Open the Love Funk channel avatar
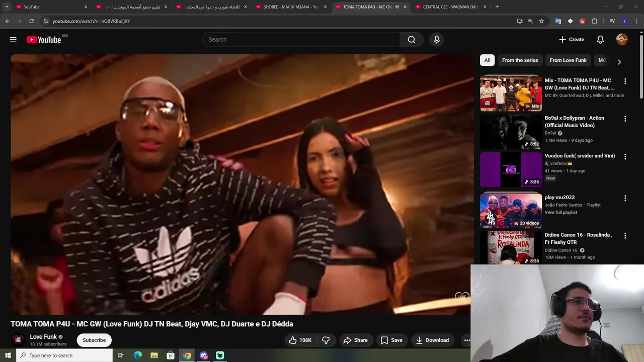 coord(18,340)
